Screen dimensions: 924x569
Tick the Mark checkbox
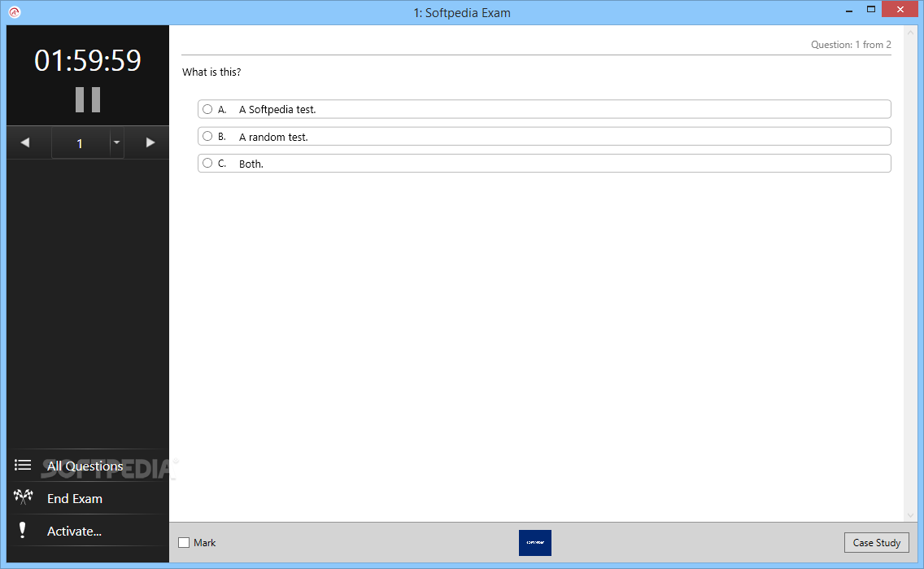pos(184,542)
